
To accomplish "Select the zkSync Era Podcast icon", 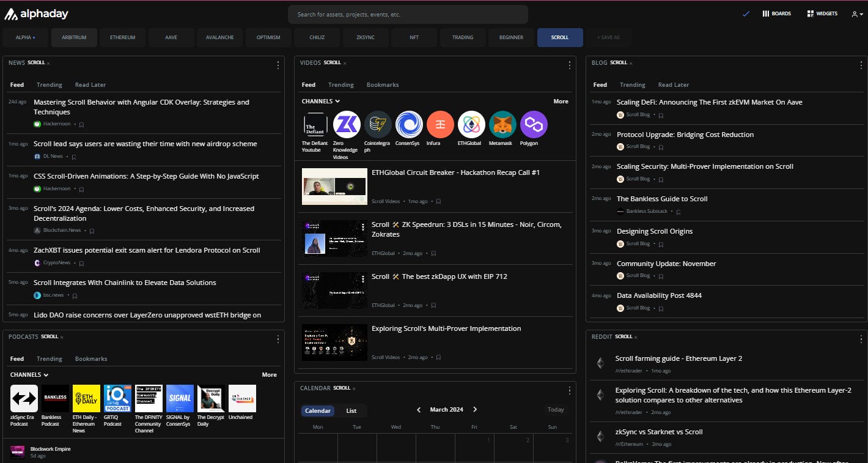I will pos(24,398).
